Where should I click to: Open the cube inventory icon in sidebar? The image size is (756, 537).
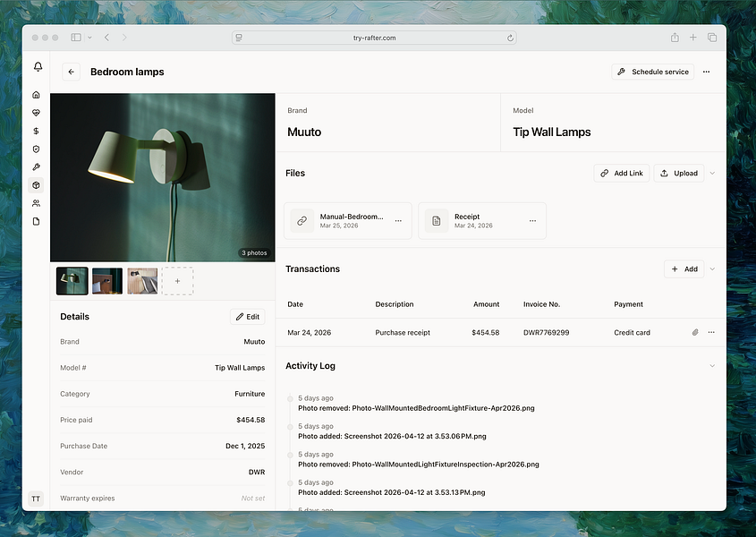[x=36, y=185]
